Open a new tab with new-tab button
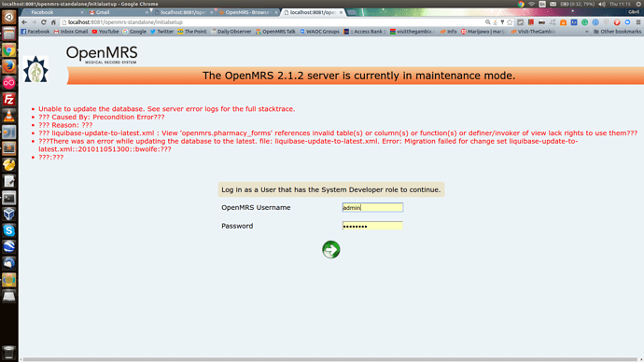Screen dimensions: 644x362 352,12
